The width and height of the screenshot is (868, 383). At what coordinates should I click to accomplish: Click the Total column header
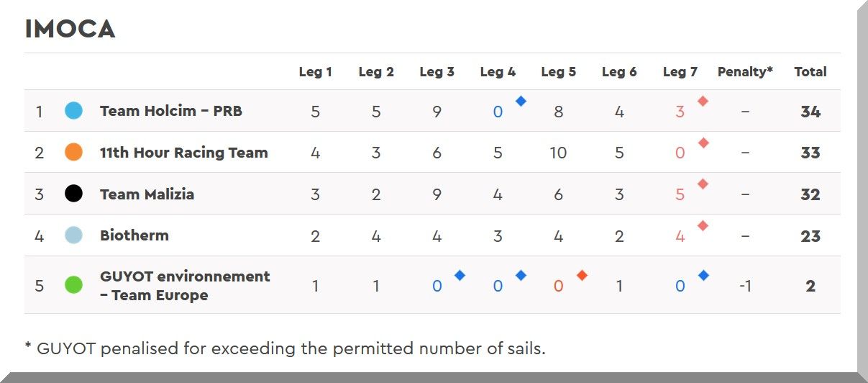[810, 72]
